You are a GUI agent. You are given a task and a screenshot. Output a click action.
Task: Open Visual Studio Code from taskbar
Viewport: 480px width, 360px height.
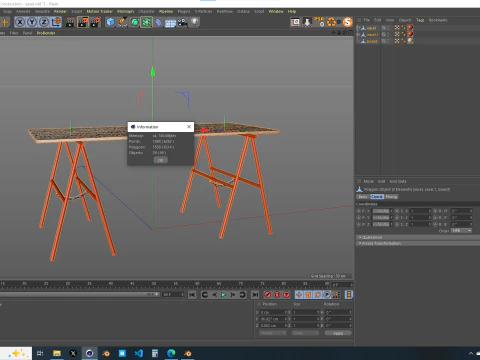139,353
